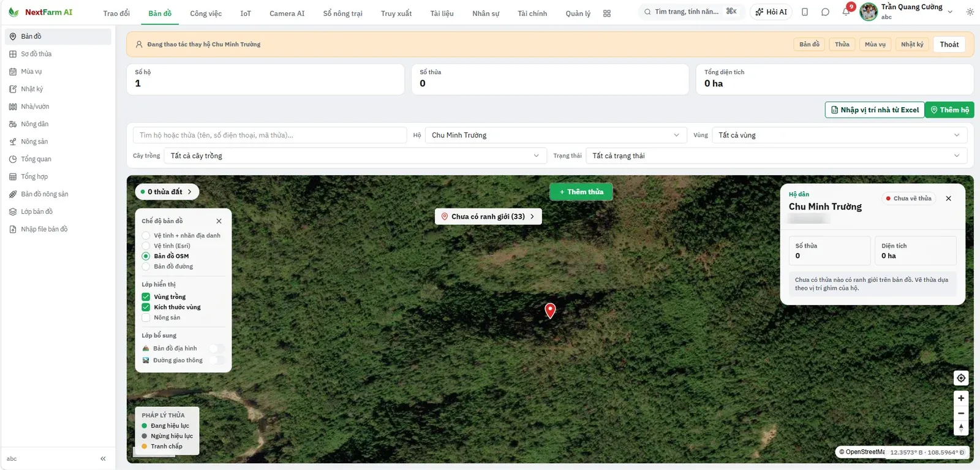This screenshot has width=980, height=470.
Task: Open the Cây trồng dropdown
Action: point(355,156)
